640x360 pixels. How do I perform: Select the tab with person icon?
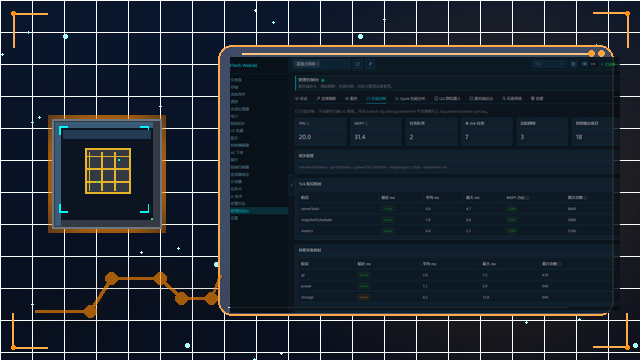pos(512,99)
